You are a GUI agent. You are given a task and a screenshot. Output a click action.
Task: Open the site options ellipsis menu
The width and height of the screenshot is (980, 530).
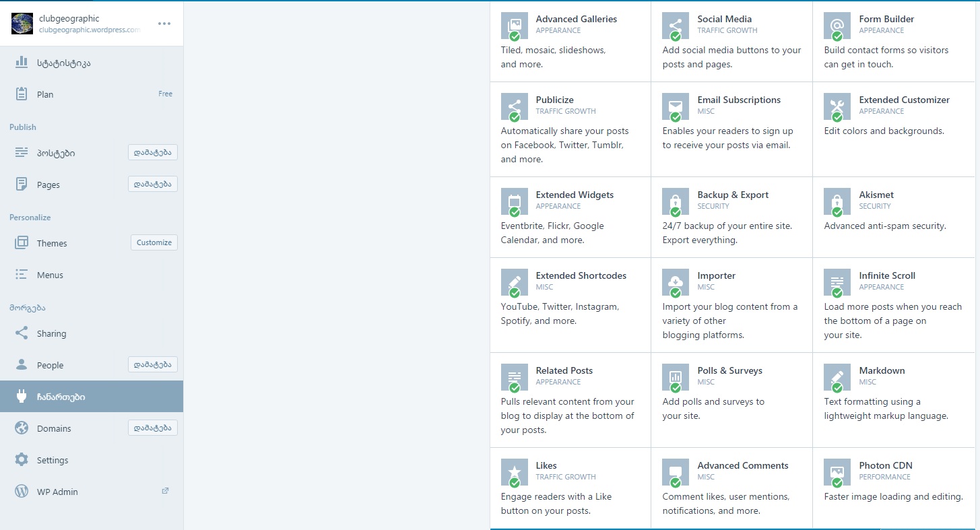164,24
